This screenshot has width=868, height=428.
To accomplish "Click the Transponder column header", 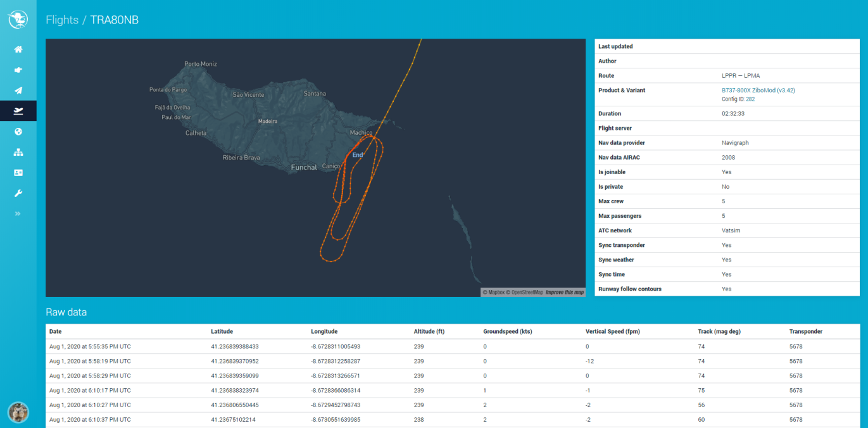I will pyautogui.click(x=806, y=331).
